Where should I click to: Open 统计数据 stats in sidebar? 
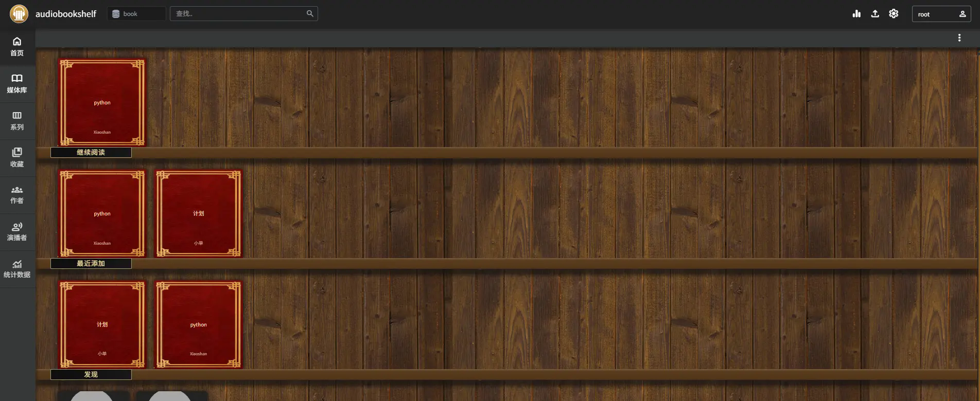17,269
